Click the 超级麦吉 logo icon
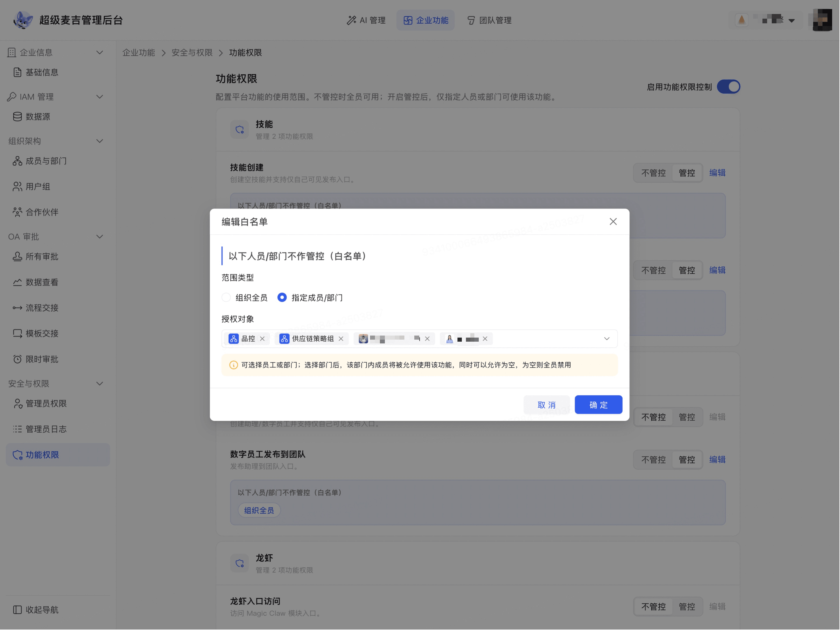The height and width of the screenshot is (630, 840). point(23,20)
